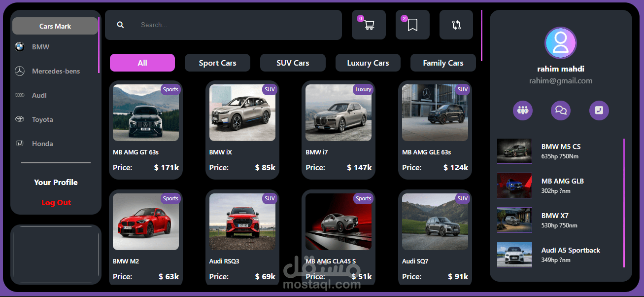This screenshot has width=644, height=297.
Task: Choose Mercedes-bens brand in sidebar
Action: pyautogui.click(x=56, y=71)
